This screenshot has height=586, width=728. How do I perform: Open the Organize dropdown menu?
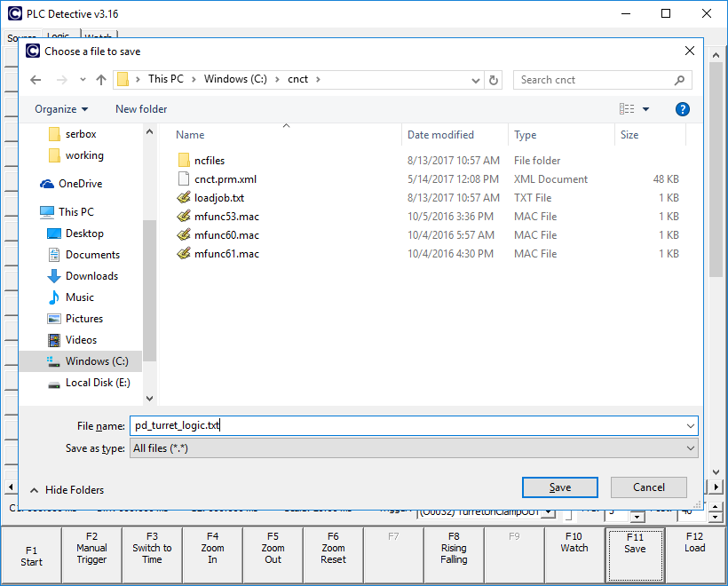(x=61, y=109)
